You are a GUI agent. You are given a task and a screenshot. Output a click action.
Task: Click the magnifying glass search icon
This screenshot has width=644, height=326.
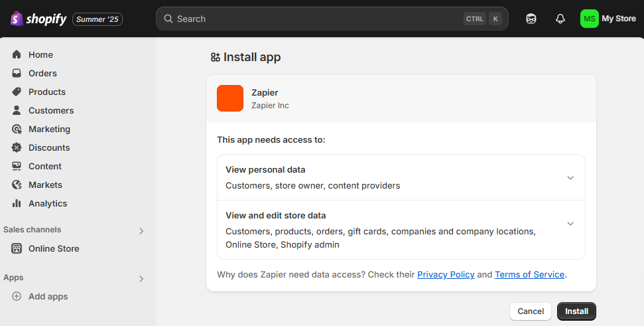(168, 19)
